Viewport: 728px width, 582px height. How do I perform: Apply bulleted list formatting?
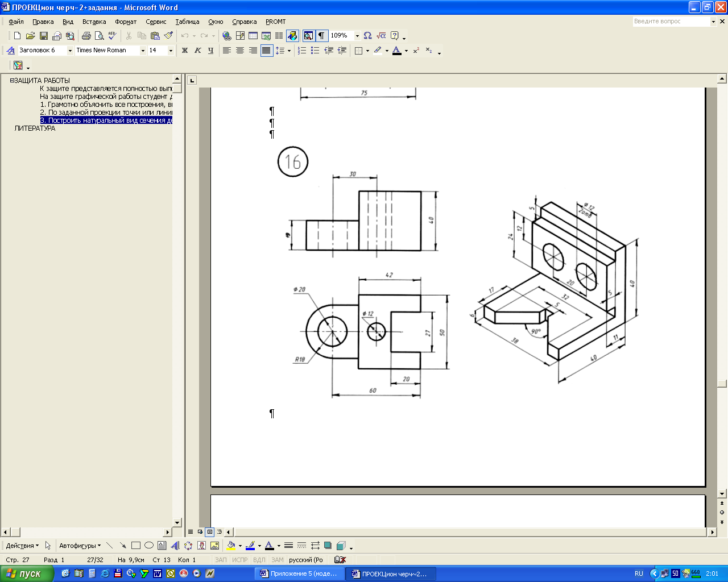point(315,51)
